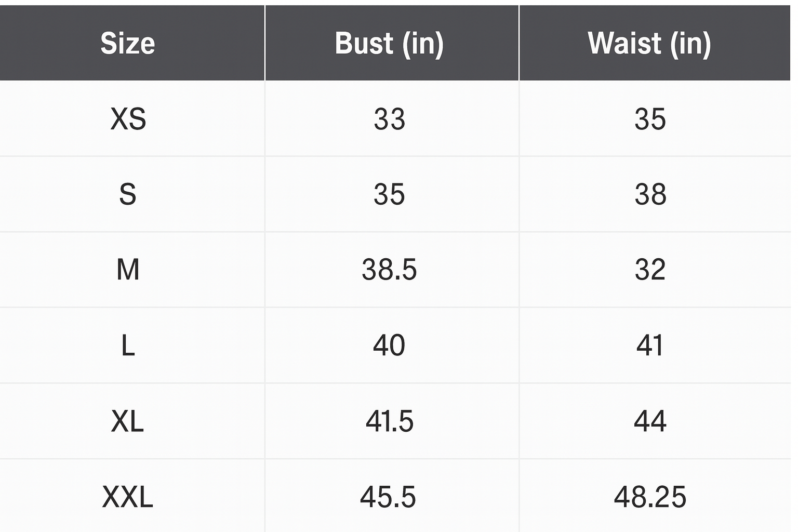Click the waist value for size XS

650,119
